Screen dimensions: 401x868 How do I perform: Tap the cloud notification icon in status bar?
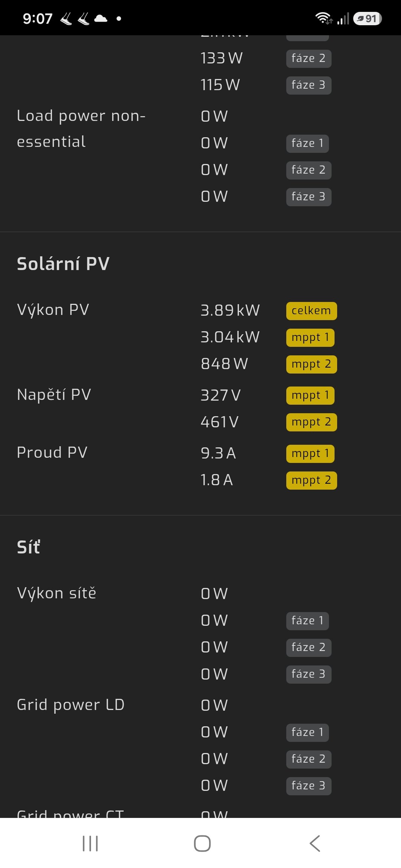pos(101,19)
